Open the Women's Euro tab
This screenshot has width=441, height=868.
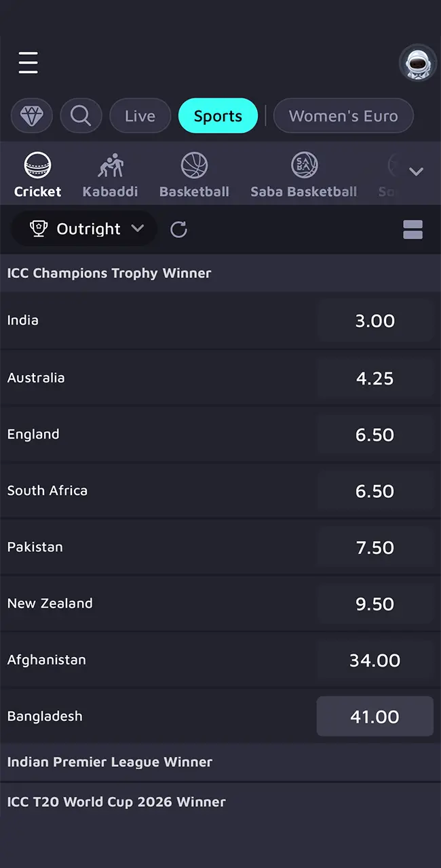[343, 116]
